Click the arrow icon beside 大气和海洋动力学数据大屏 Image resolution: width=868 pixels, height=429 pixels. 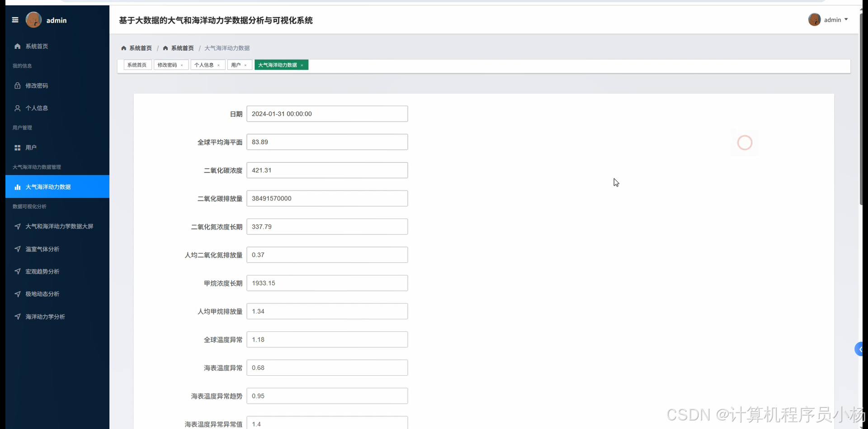pyautogui.click(x=17, y=226)
